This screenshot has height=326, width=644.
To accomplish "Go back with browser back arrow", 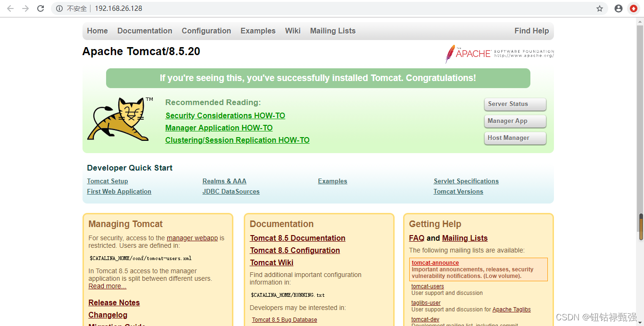I will 10,8.
